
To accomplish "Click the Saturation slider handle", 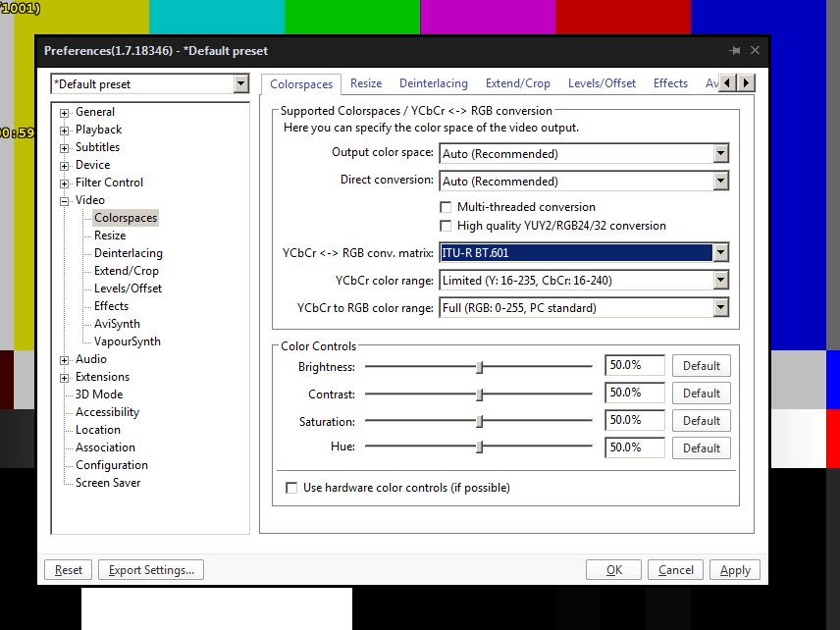I will (x=480, y=422).
